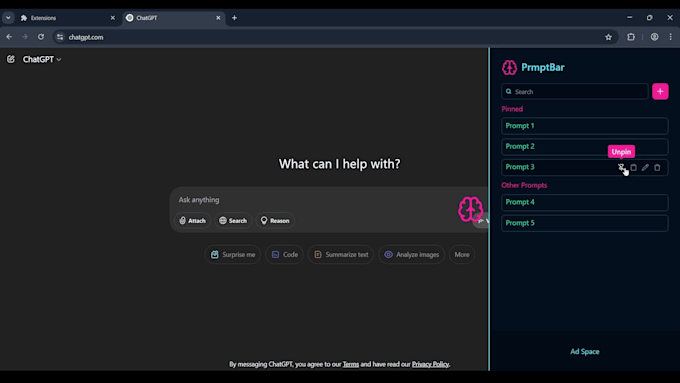Screen dimensions: 680x383
Task: Unpin Prompt 3 using the pin icon
Action: coord(621,167)
